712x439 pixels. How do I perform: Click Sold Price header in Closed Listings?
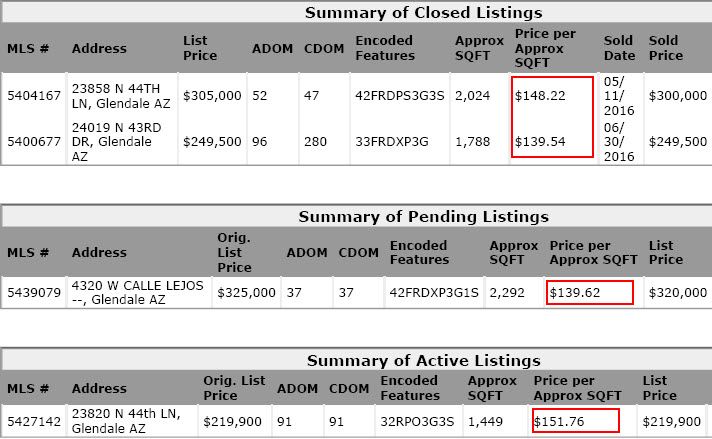(x=666, y=48)
